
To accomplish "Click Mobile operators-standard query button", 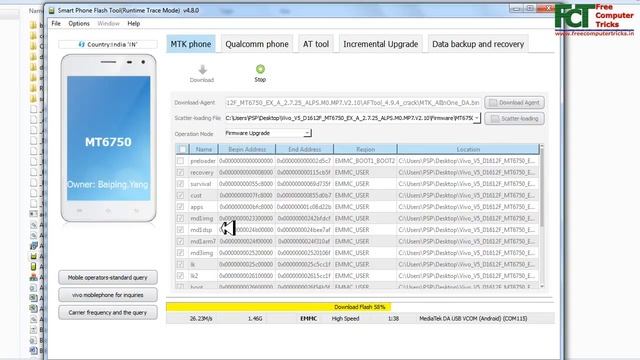I will tap(108, 278).
